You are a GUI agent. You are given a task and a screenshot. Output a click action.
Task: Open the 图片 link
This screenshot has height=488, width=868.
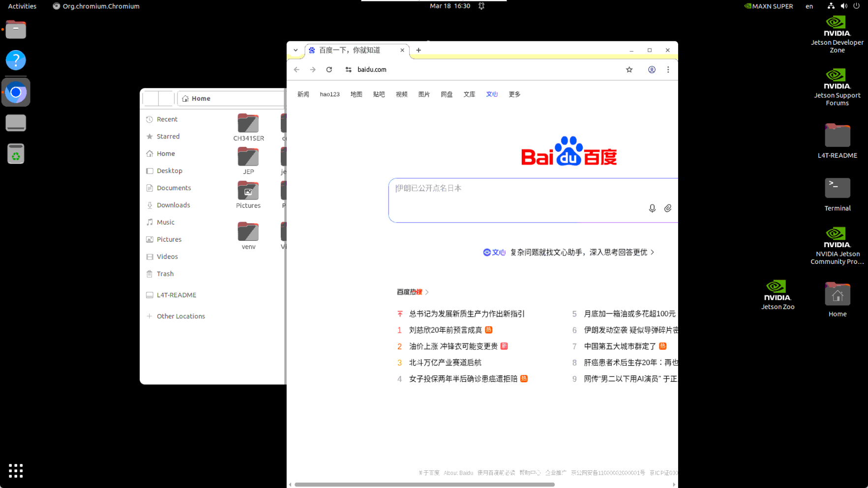[424, 94]
